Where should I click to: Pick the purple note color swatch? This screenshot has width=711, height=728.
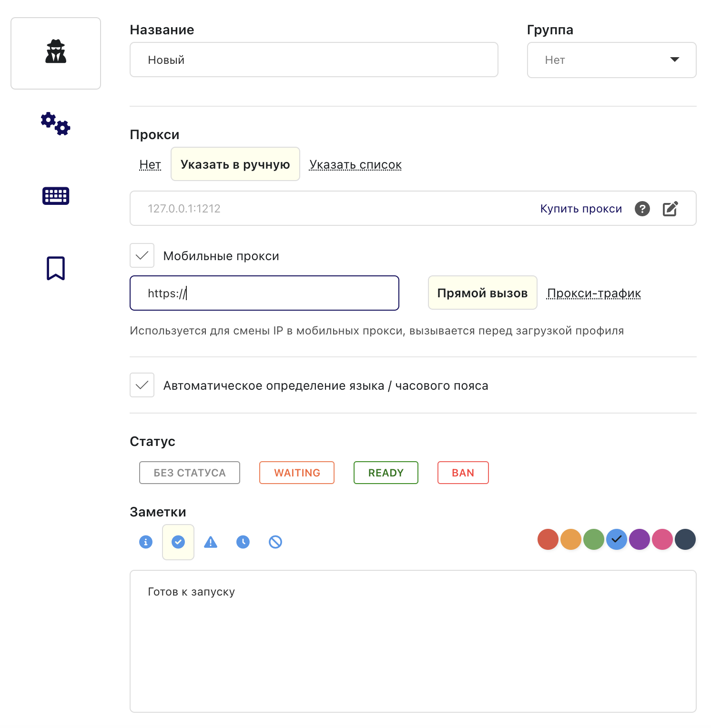tap(640, 539)
